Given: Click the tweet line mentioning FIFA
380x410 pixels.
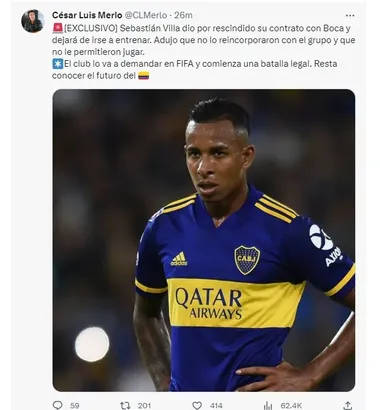Looking at the screenshot, I should (195, 64).
